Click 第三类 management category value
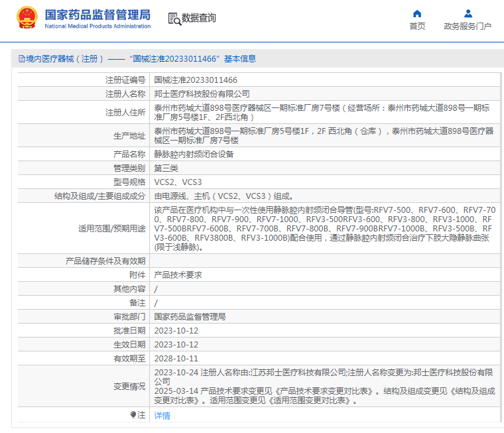This screenshot has width=504, height=433. point(166,168)
